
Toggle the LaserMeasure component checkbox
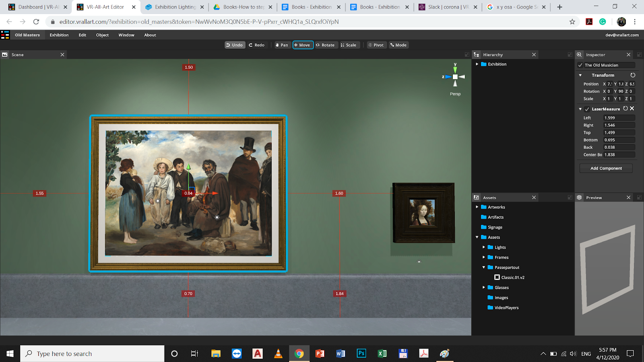point(587,109)
